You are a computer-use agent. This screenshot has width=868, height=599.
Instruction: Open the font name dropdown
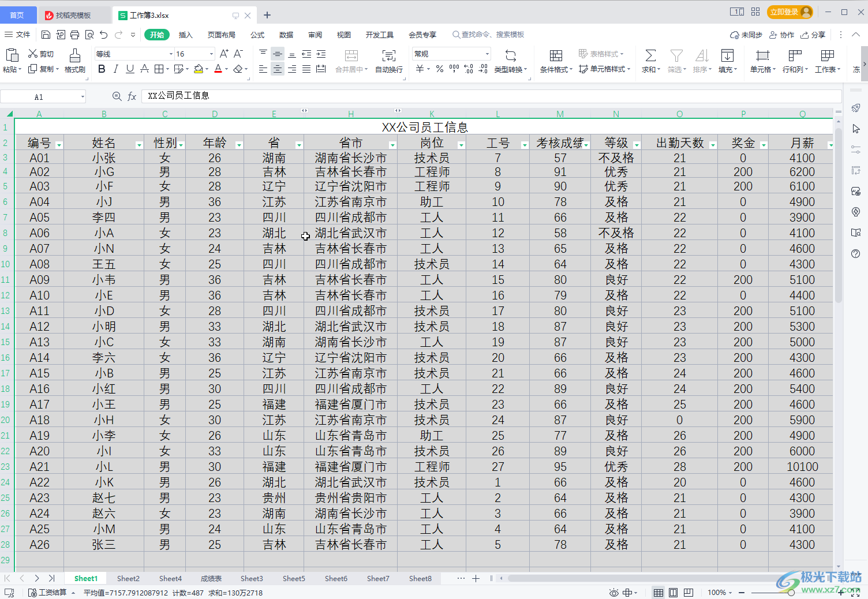click(x=171, y=54)
